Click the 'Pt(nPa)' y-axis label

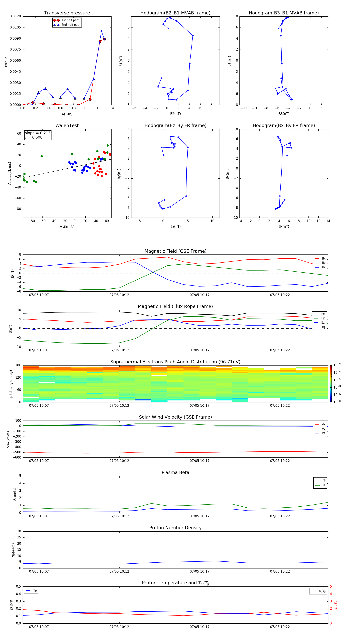6,61
